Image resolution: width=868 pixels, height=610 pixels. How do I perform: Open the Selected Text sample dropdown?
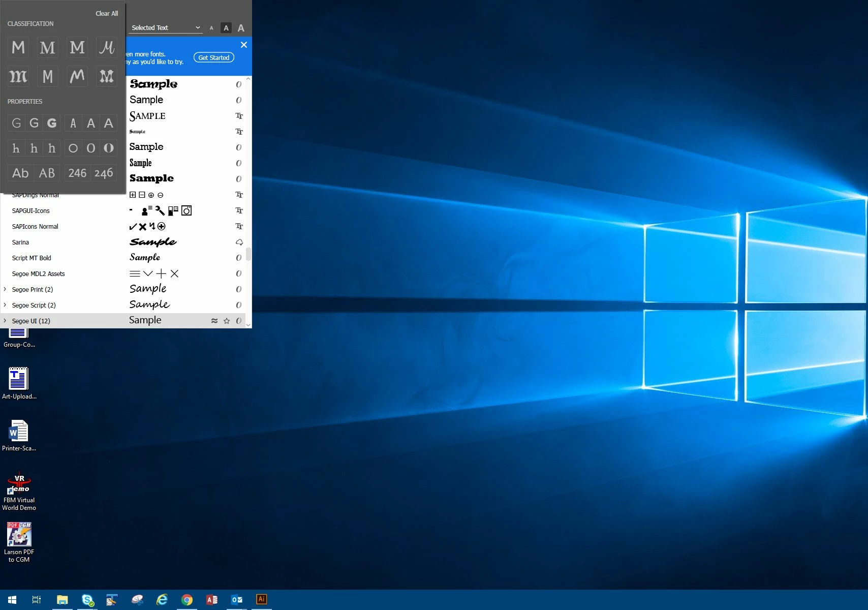tap(166, 28)
